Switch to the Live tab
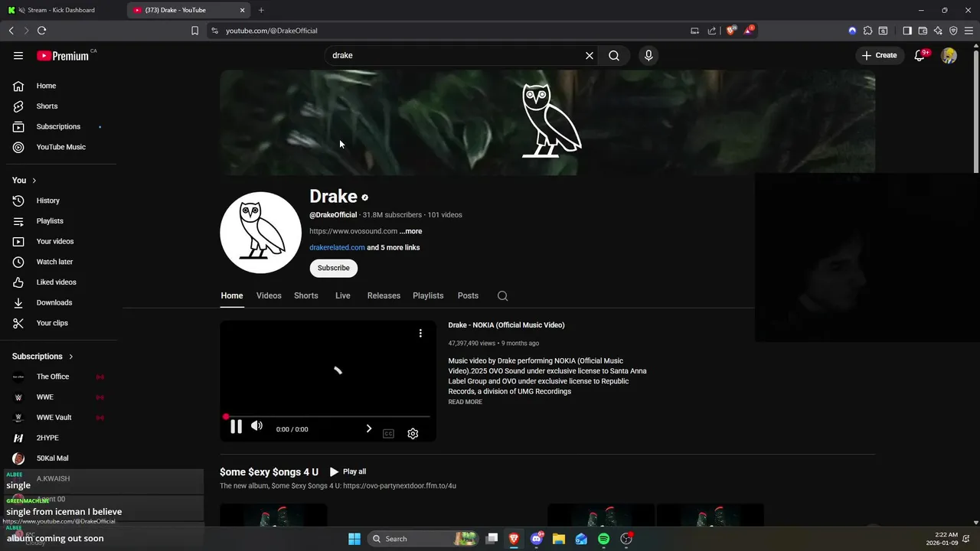 (x=343, y=296)
